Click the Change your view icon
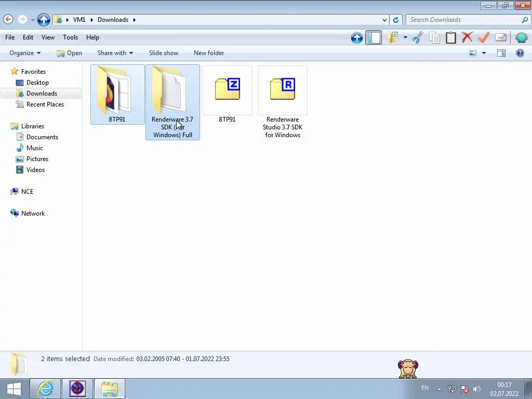Image resolution: width=532 pixels, height=399 pixels. (473, 53)
